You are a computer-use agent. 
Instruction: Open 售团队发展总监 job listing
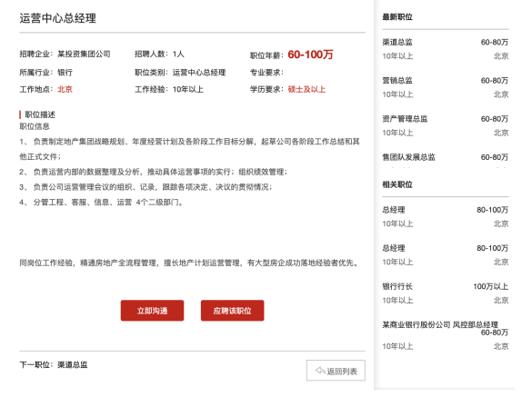tap(408, 157)
